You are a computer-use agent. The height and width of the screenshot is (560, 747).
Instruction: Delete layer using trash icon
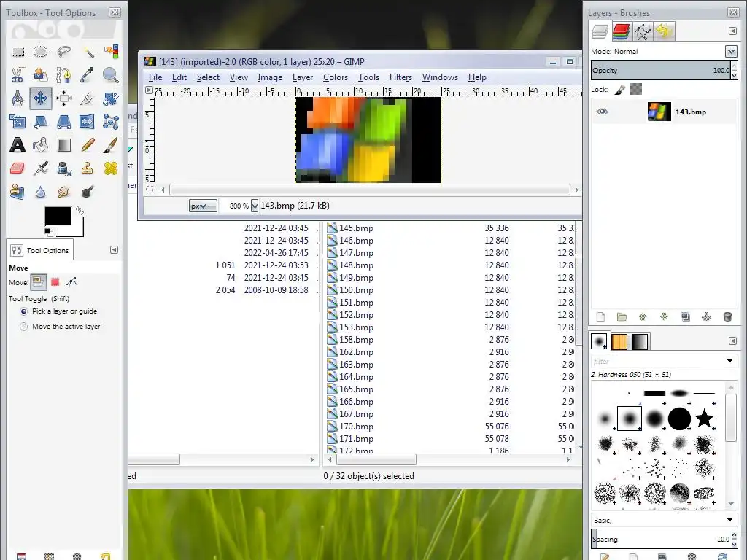tap(727, 316)
